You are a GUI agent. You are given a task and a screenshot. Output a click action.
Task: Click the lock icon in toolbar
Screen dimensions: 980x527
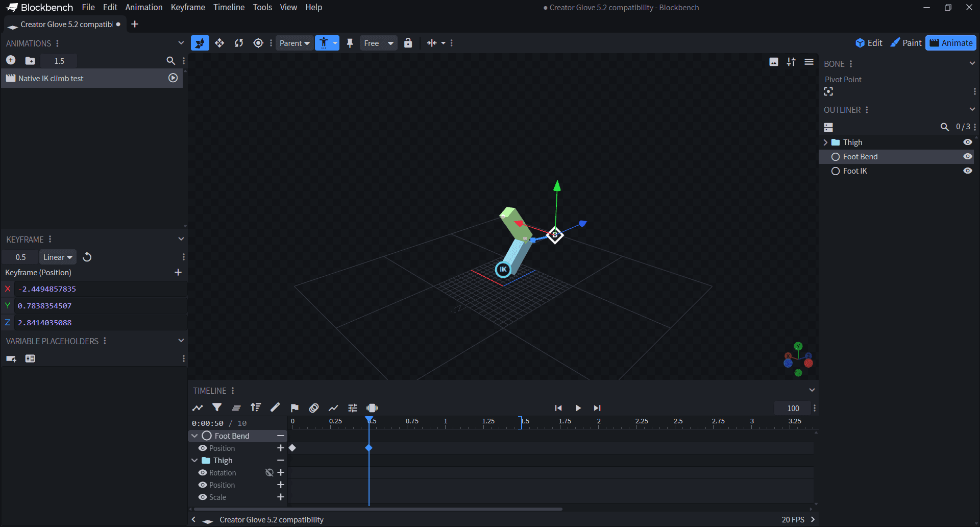[x=408, y=43]
